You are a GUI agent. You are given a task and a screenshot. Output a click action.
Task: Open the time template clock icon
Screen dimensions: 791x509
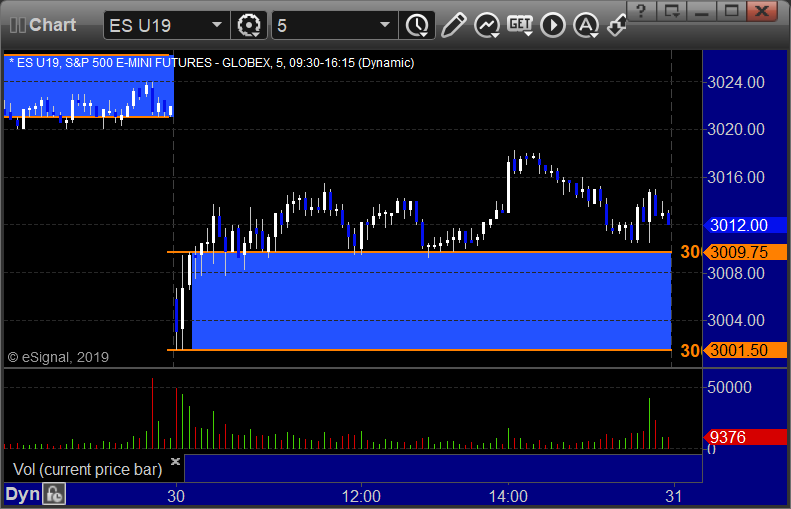[x=417, y=25]
